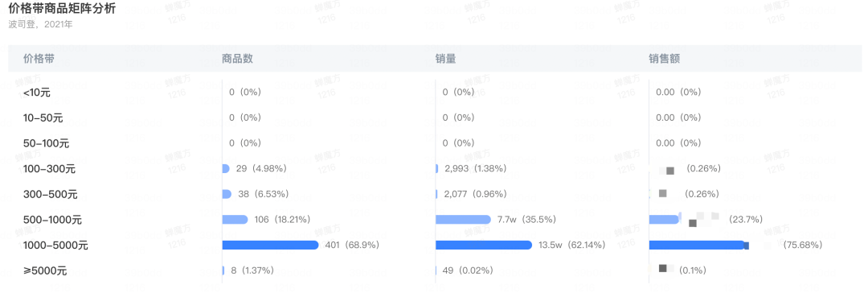Click the 销售额 column header
The height and width of the screenshot is (293, 868).
coord(665,59)
